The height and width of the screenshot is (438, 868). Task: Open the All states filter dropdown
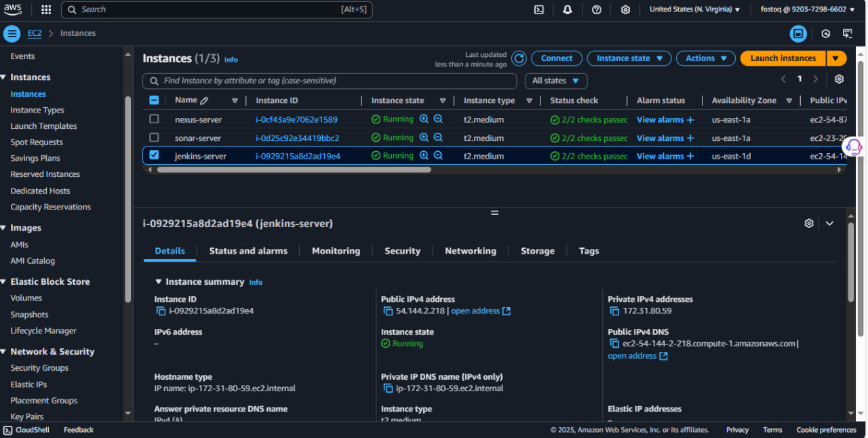pos(556,81)
